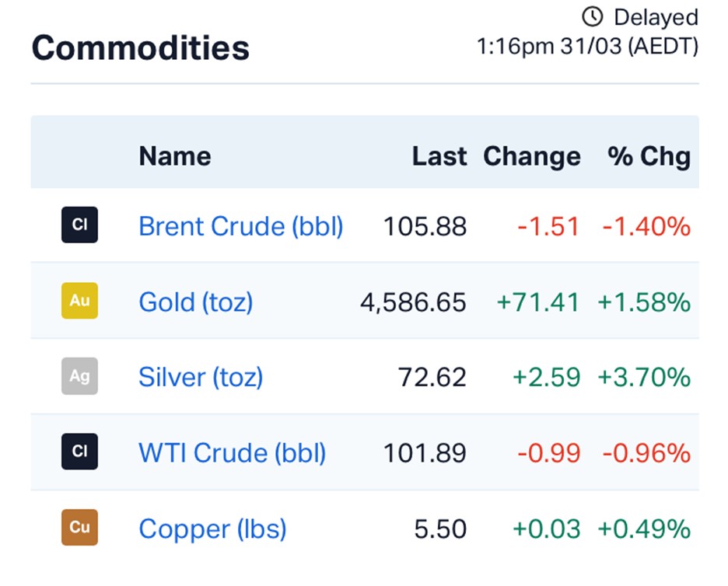
Task: Click the clock icon next to Delayed
Action: 593,16
